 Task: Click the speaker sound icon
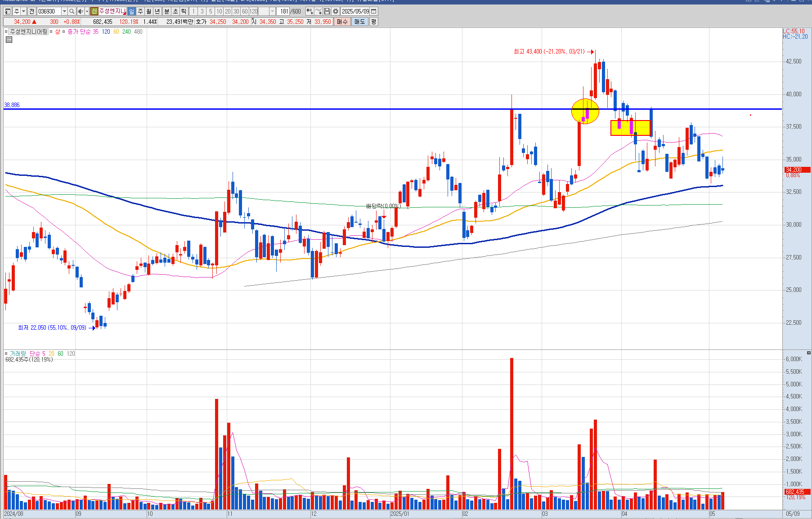tap(80, 11)
